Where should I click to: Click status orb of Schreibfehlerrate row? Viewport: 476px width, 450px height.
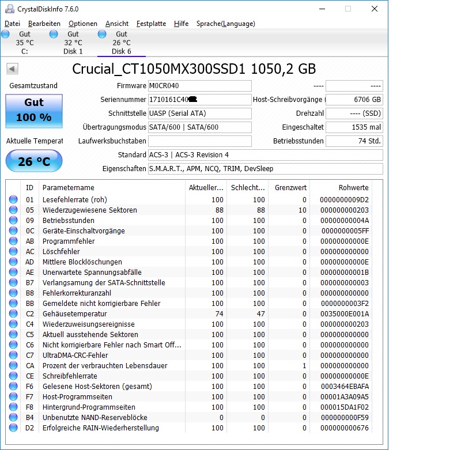point(13,376)
